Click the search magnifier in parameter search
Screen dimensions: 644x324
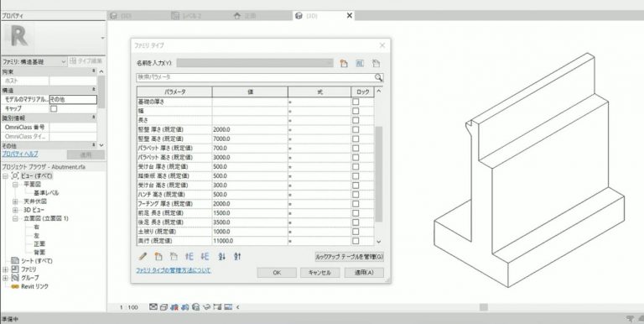(378, 77)
